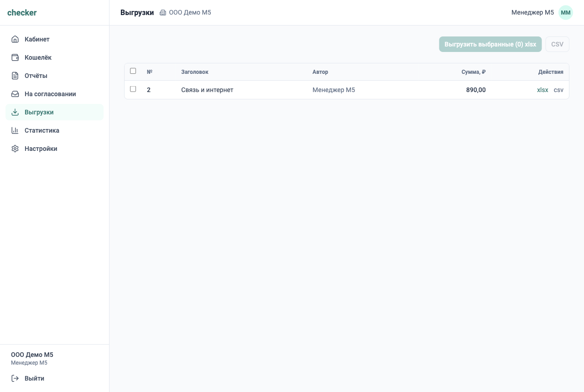Click the Статистика bar chart icon
Image resolution: width=584 pixels, height=392 pixels.
[15, 130]
